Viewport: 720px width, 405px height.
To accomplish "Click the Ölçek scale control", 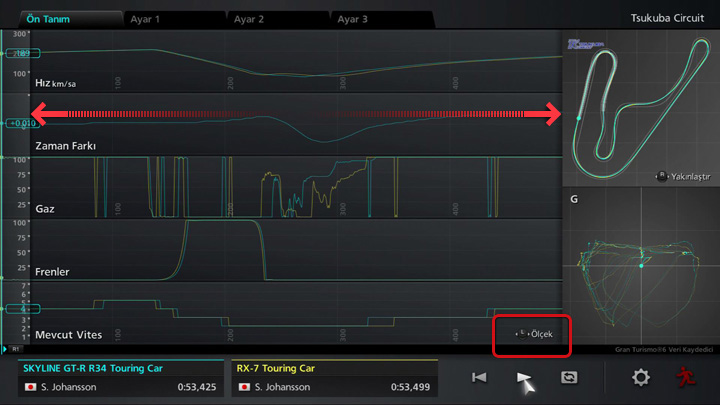I will (x=533, y=333).
